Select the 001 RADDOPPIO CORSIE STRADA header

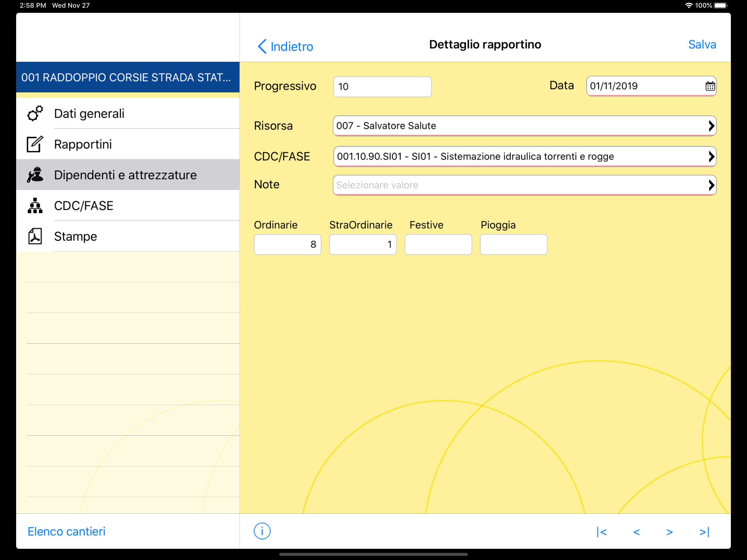(x=128, y=77)
